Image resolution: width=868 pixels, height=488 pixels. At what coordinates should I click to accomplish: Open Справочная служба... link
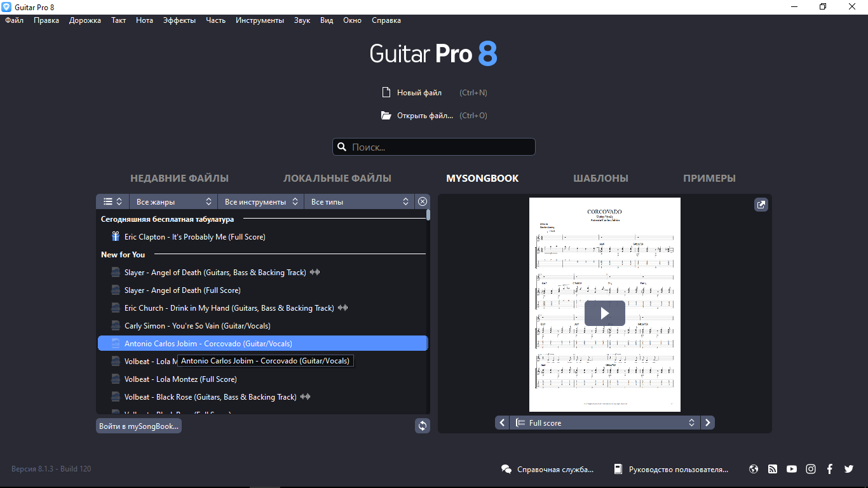[x=555, y=470]
